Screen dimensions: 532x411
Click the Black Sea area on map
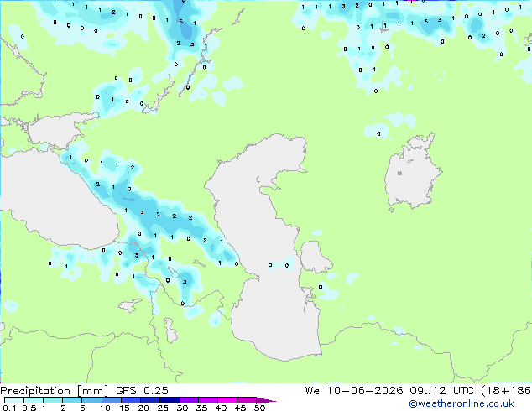(61, 200)
